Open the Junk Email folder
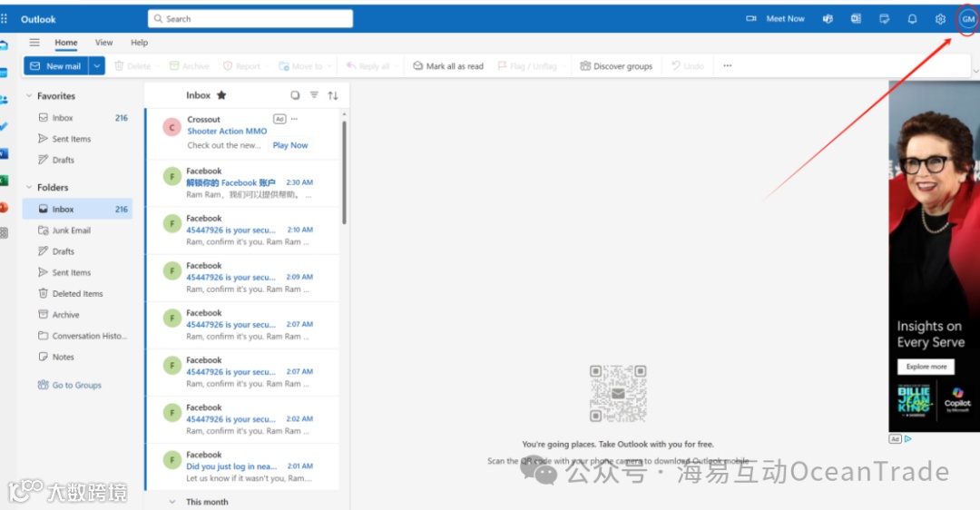 coord(78,230)
